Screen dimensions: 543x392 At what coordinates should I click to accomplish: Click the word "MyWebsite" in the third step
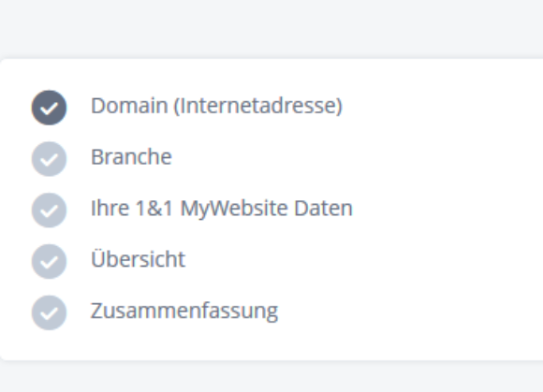point(234,209)
